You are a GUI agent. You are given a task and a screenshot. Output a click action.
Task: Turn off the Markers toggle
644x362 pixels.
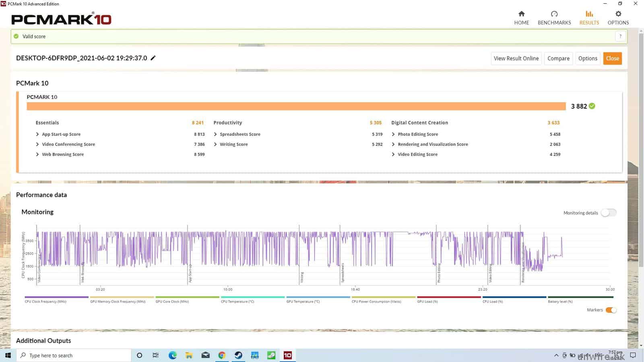[x=611, y=310]
